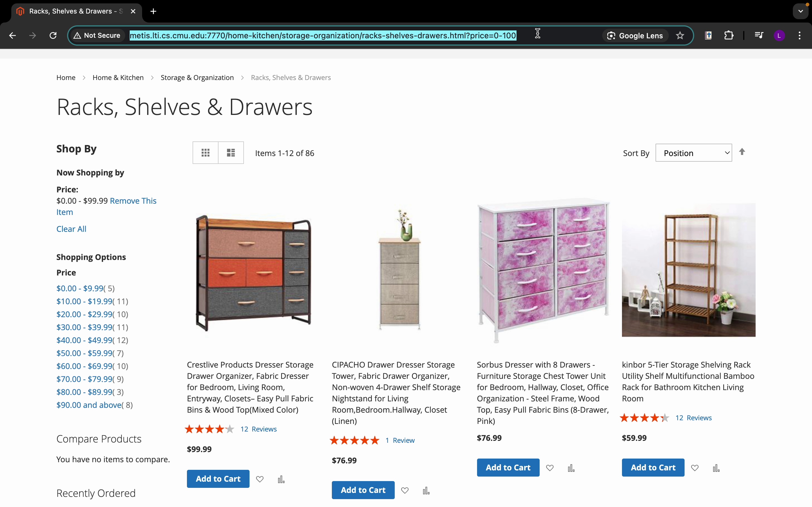Add Crestlive dresser to compare
This screenshot has width=812, height=507.
click(281, 479)
